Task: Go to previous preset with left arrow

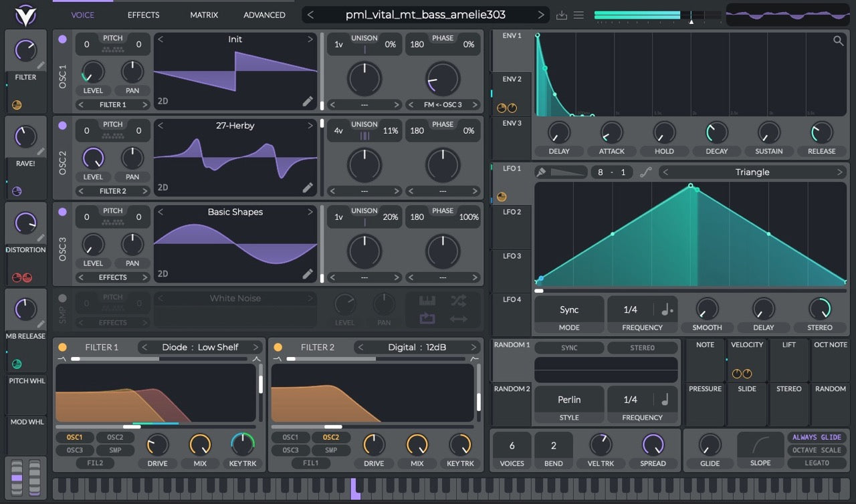Action: [x=310, y=15]
